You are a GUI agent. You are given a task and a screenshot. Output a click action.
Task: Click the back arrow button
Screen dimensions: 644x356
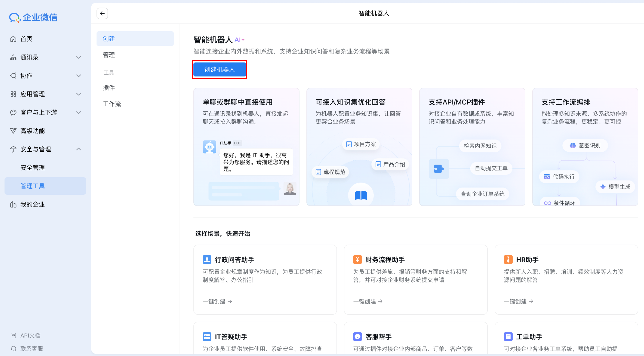(102, 13)
